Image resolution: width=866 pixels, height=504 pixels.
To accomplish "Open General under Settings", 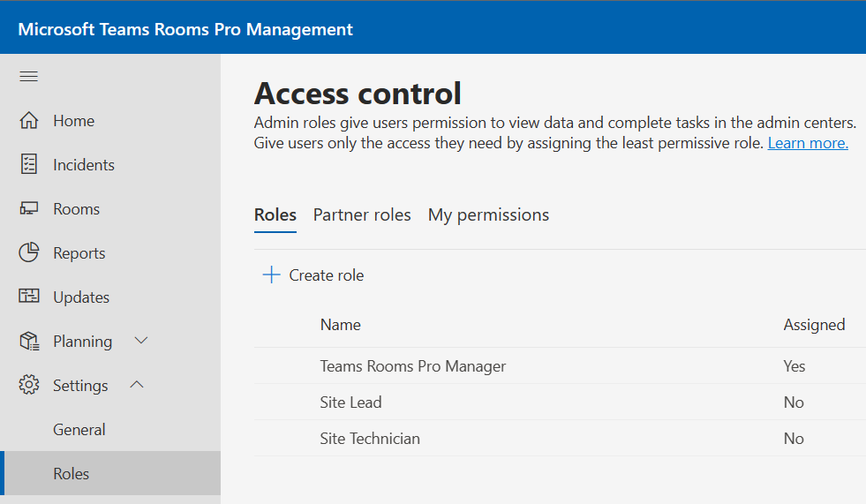I will 79,430.
